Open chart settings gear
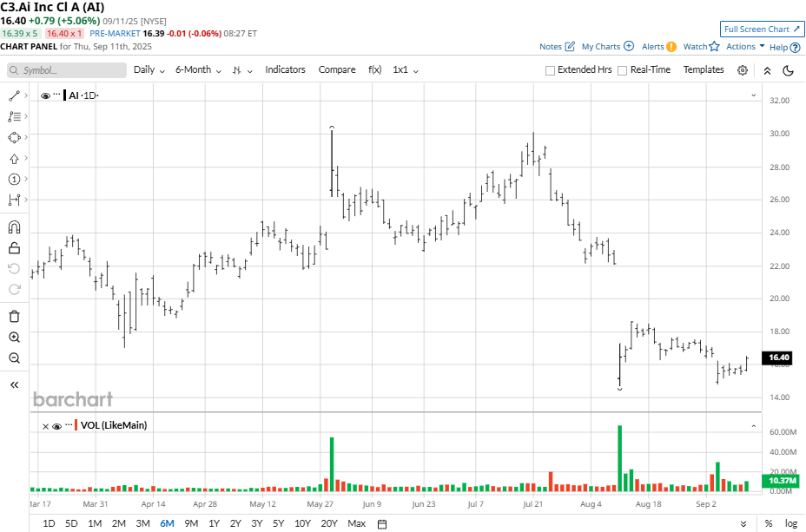Image resolution: width=806 pixels, height=532 pixels. [743, 70]
